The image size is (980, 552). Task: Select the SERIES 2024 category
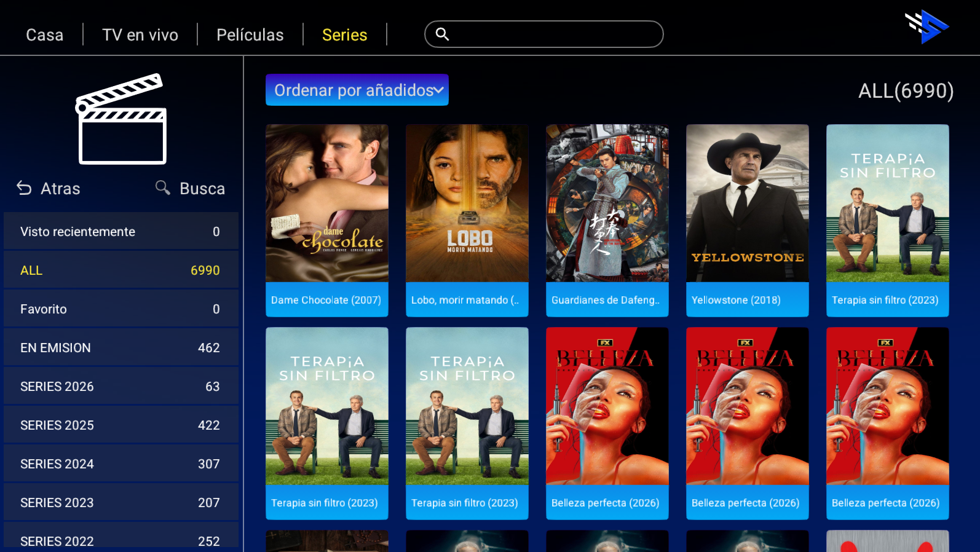(121, 464)
